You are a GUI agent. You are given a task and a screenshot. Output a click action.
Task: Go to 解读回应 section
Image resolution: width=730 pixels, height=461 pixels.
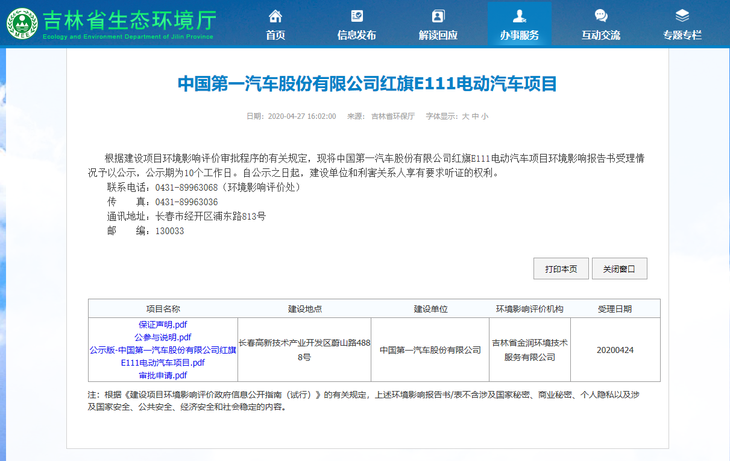click(x=438, y=35)
